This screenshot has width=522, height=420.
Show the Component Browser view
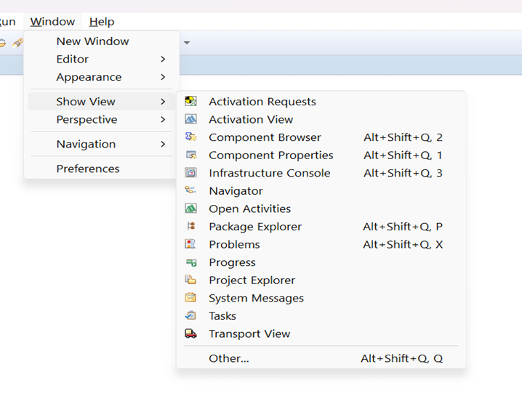coord(321,137)
